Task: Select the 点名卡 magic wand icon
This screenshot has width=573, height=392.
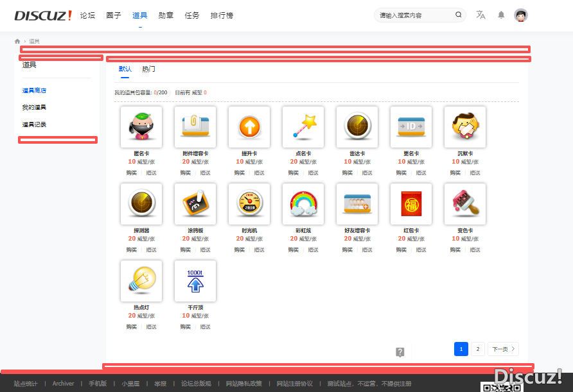Action: pos(303,126)
